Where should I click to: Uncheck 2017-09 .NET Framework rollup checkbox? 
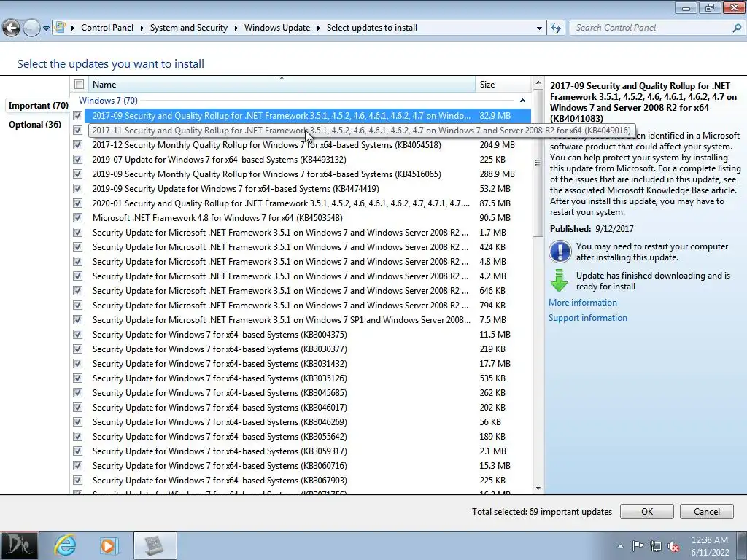tap(77, 115)
